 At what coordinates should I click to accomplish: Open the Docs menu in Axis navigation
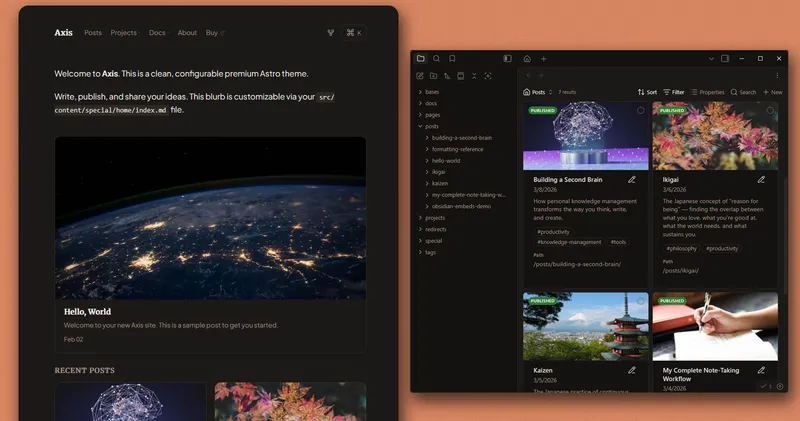tap(159, 33)
